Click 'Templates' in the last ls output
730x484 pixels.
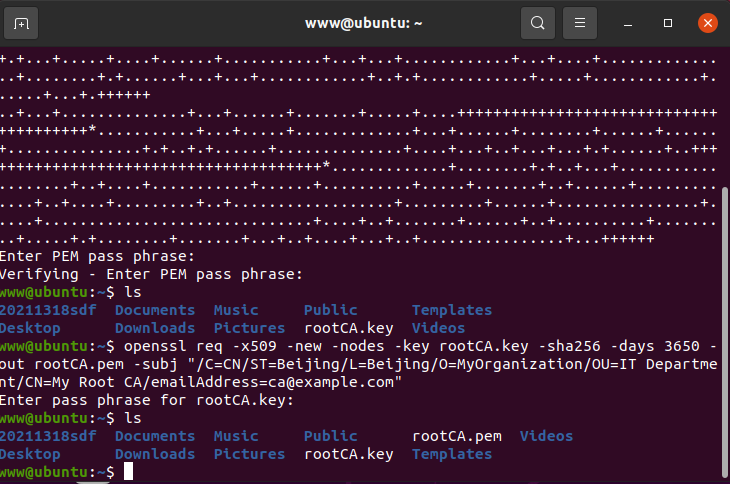click(452, 454)
